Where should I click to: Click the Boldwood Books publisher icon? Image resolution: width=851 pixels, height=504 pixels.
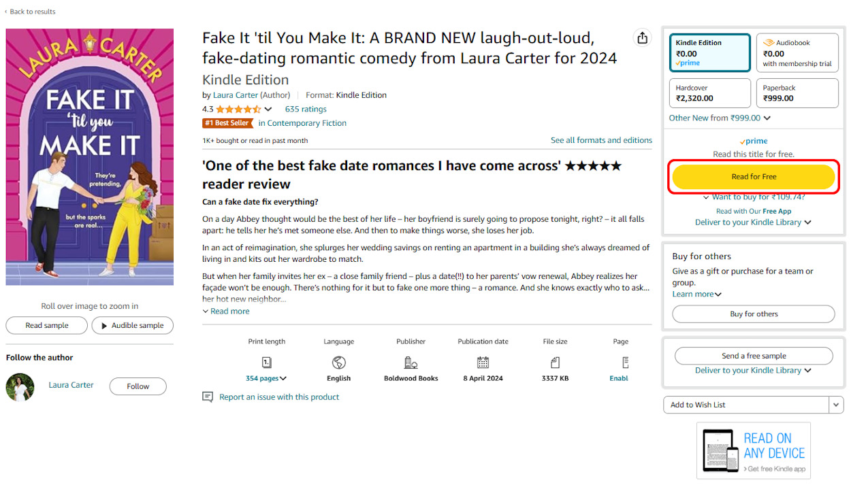(x=411, y=363)
